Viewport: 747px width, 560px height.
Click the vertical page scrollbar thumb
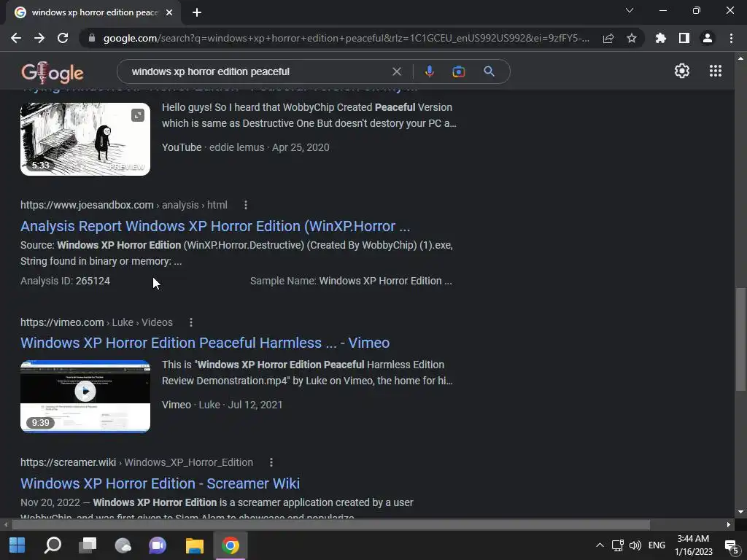point(740,338)
